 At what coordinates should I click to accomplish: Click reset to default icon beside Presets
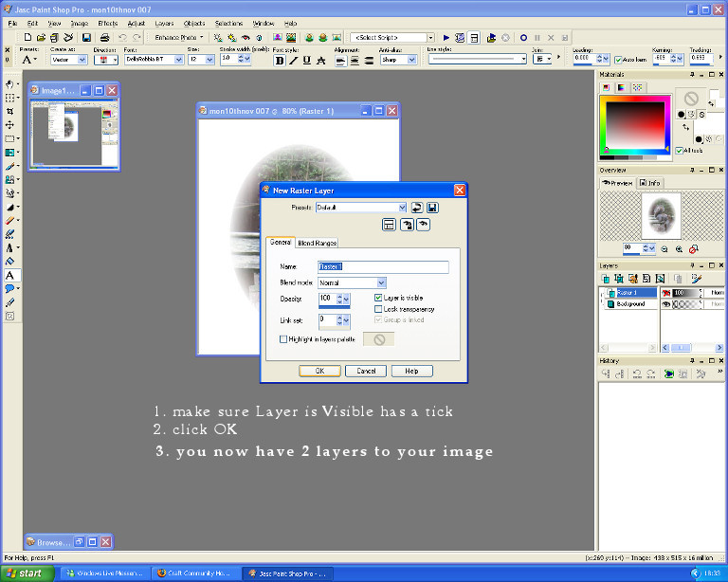click(417, 208)
